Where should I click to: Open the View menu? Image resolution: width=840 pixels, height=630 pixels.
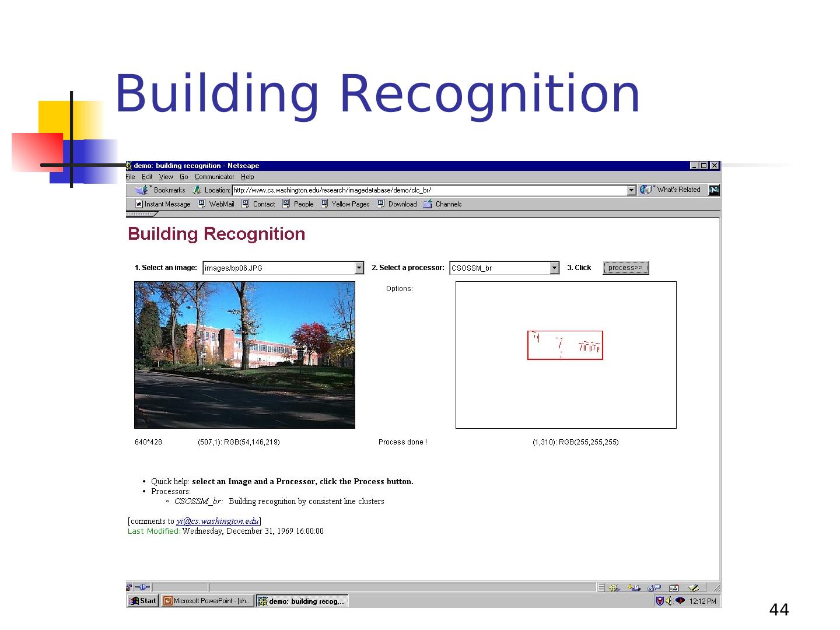point(166,177)
